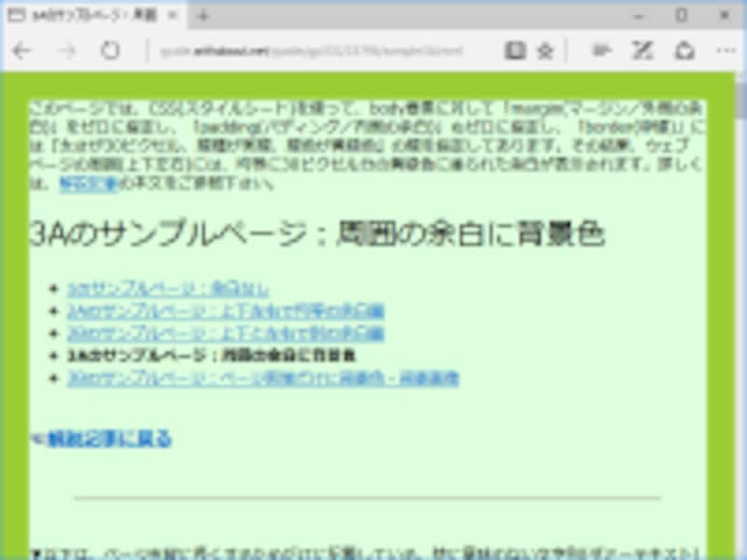Open the link in the intro paragraph
Viewport: 747px width, 560px height.
click(89, 183)
